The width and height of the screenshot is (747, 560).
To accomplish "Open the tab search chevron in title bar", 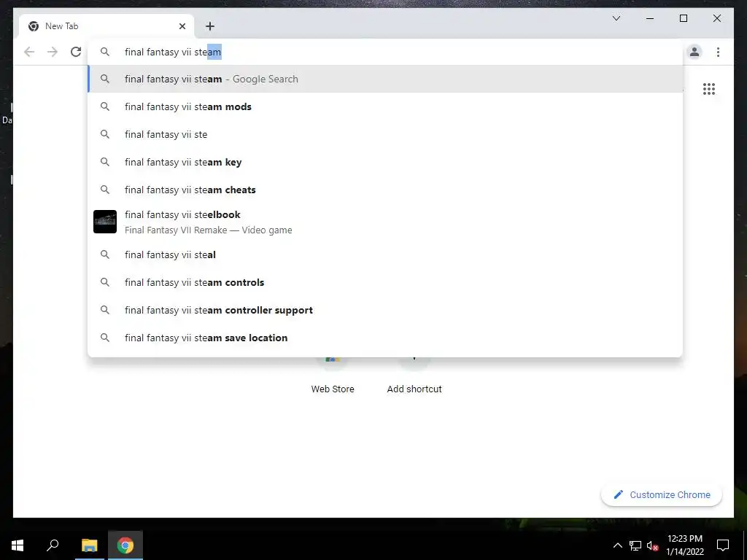I will [616, 18].
